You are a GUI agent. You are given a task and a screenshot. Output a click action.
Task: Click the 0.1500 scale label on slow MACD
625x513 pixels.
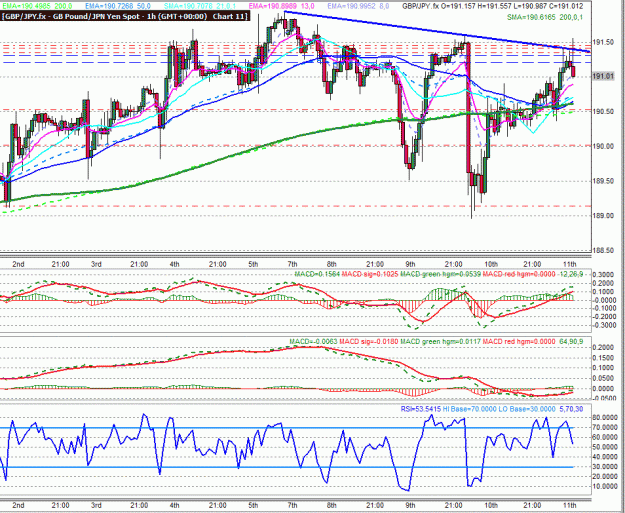tap(603, 358)
